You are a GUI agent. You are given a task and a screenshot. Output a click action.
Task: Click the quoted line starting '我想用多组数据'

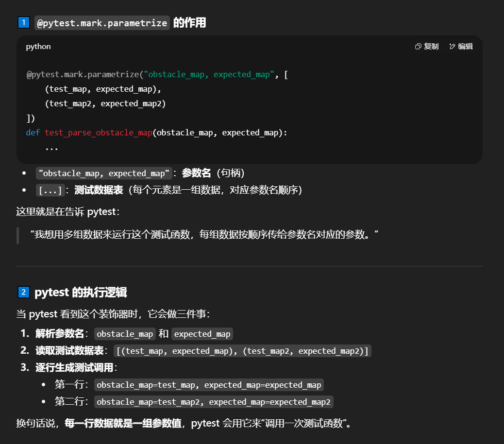coord(204,234)
